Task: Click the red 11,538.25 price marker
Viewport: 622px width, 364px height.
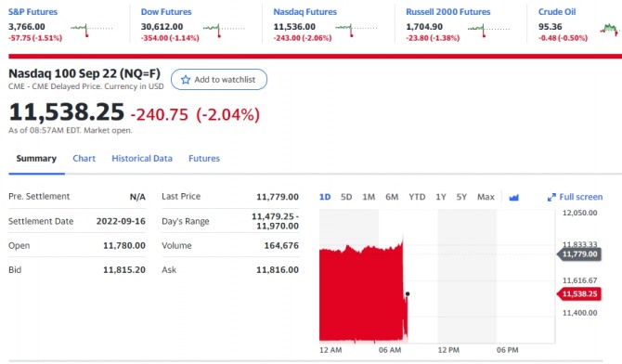Action: click(579, 294)
